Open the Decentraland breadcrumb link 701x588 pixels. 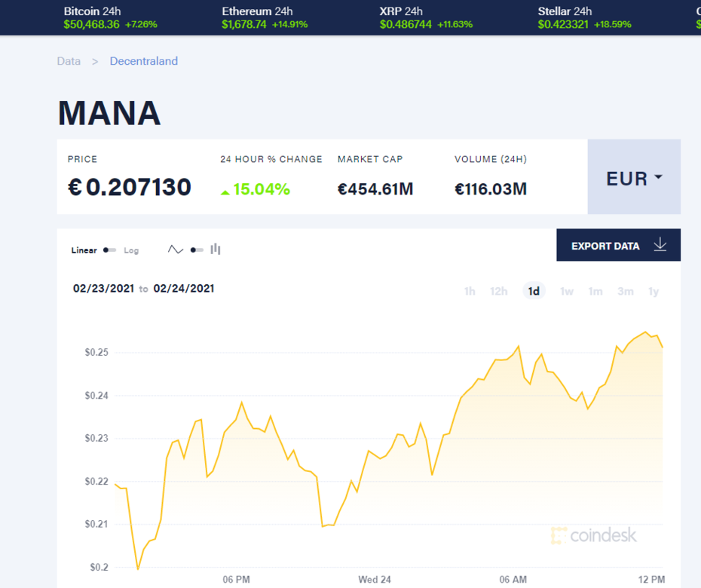click(x=144, y=61)
